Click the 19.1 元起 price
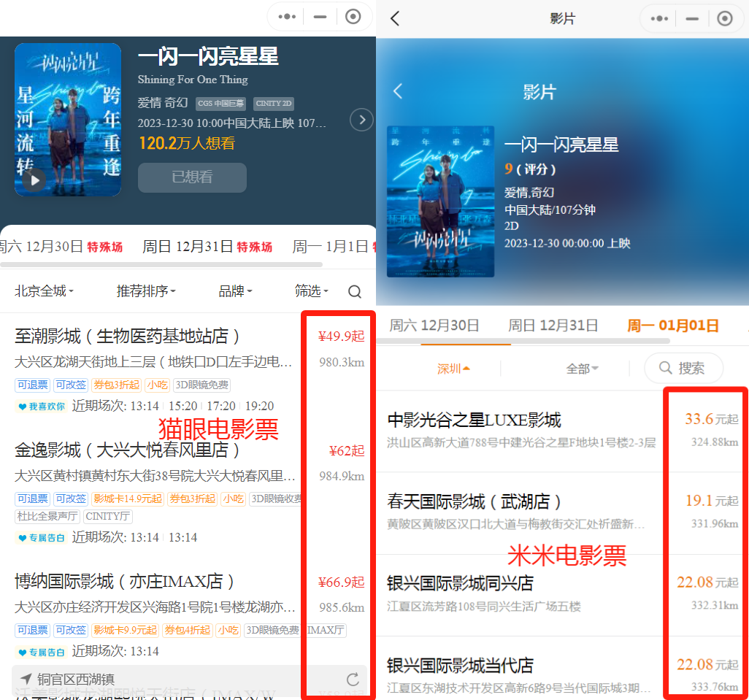Screen dimensions: 749x700 tap(712, 501)
